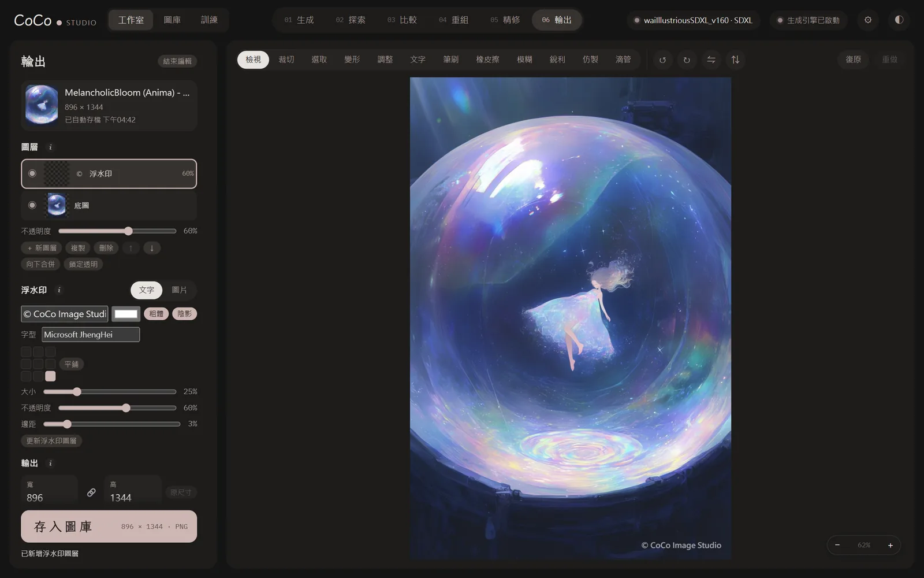Screen dimensions: 924x578
Task: Toggle the width-height aspect link icon
Action: (x=91, y=492)
